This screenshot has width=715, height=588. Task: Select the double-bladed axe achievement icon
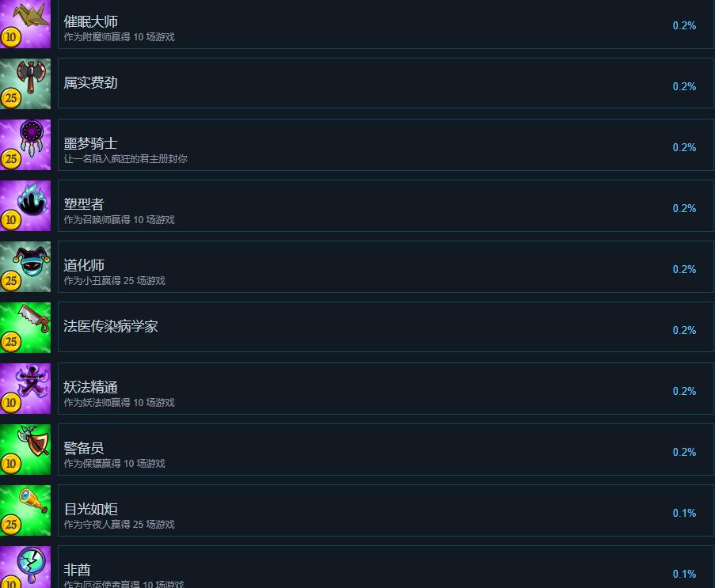point(25,84)
